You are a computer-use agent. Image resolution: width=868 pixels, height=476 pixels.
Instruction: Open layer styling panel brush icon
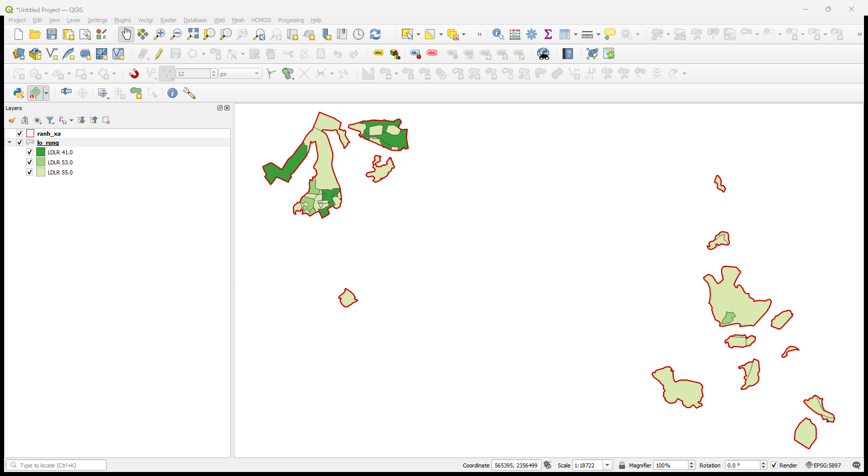pos(12,120)
